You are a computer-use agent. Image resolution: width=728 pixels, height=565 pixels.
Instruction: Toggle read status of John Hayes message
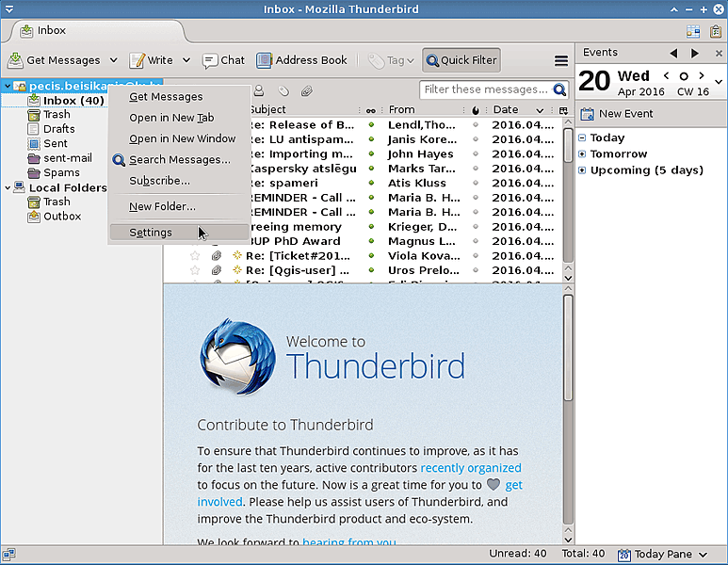tap(371, 153)
